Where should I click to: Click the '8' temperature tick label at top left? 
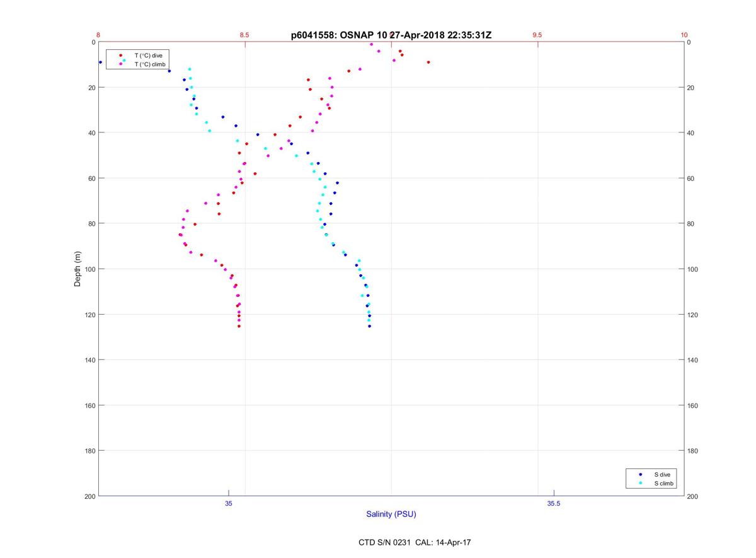[x=98, y=35]
